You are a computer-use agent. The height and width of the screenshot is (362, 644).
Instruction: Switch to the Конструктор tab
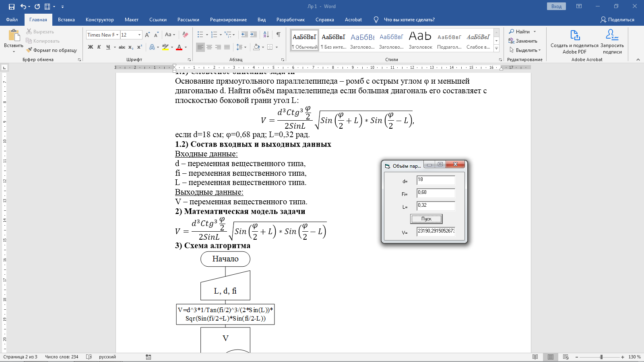(100, 19)
